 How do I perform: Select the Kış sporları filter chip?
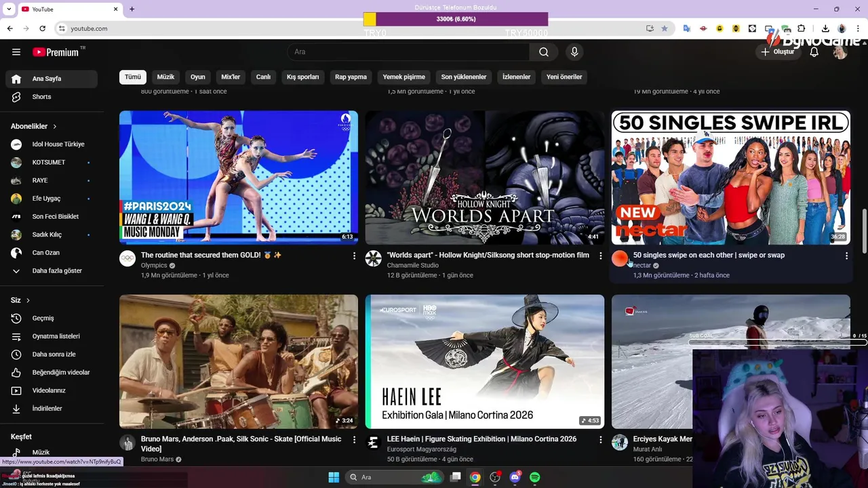(x=302, y=77)
